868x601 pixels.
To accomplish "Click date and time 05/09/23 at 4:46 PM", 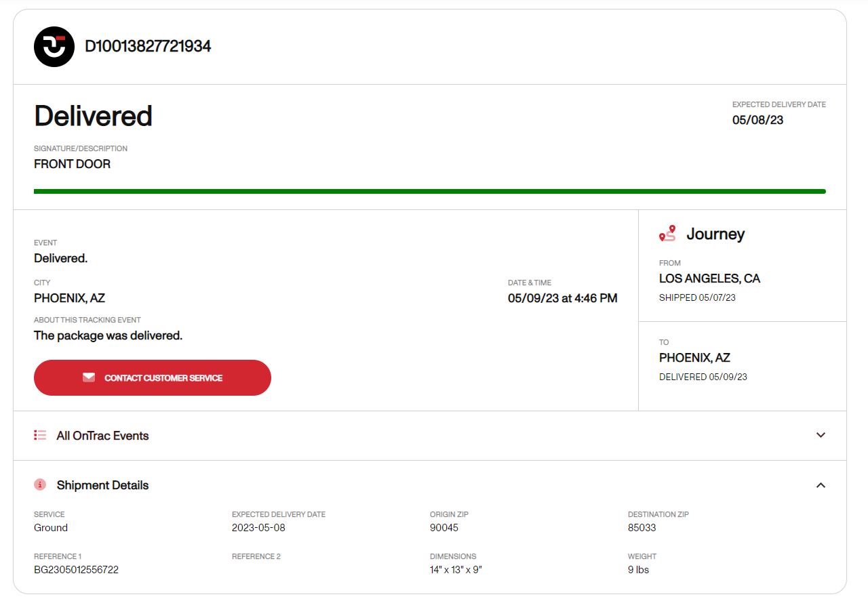I will pyautogui.click(x=563, y=298).
